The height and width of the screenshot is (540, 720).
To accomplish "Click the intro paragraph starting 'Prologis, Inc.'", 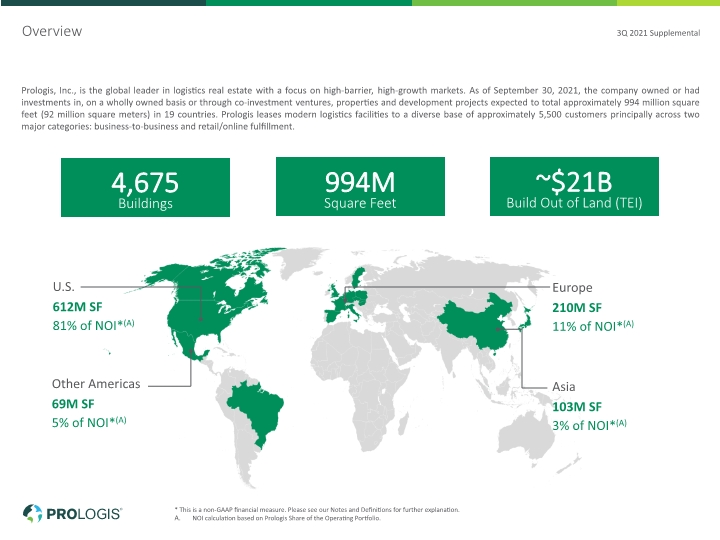I will tap(360, 108).
